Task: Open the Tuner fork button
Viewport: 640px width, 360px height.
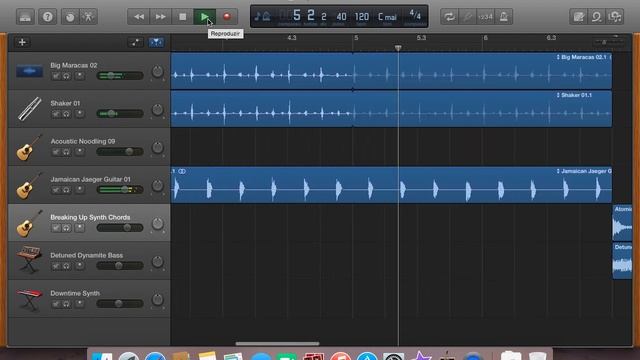Action: pos(467,17)
